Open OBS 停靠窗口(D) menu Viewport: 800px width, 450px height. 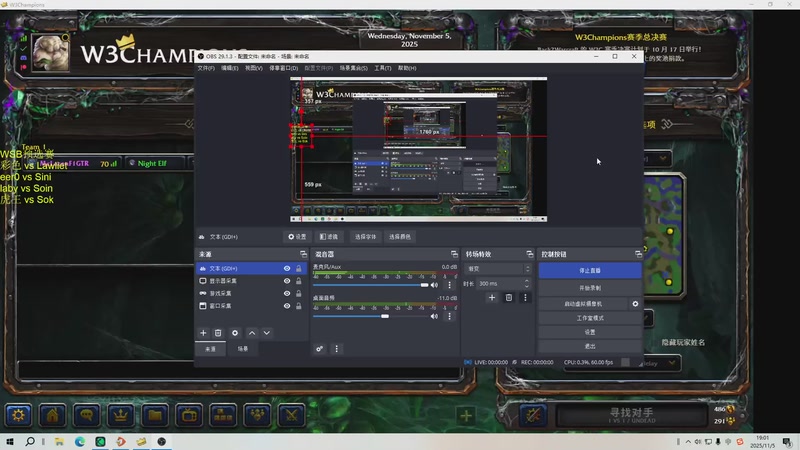tap(284, 68)
